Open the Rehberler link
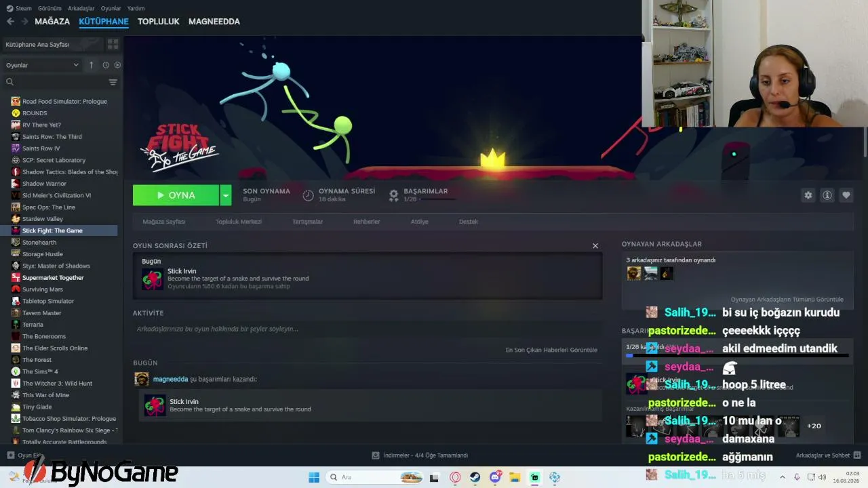The image size is (868, 488). (x=366, y=222)
